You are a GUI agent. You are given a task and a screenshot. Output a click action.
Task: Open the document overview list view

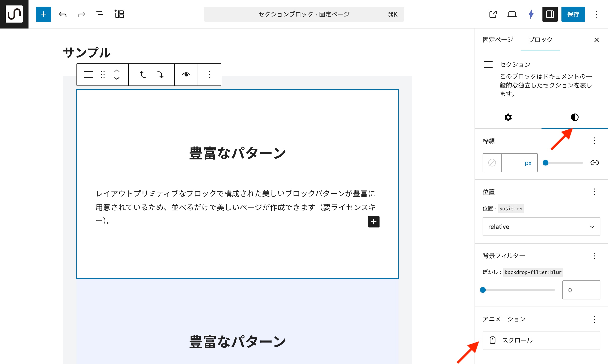pos(100,14)
